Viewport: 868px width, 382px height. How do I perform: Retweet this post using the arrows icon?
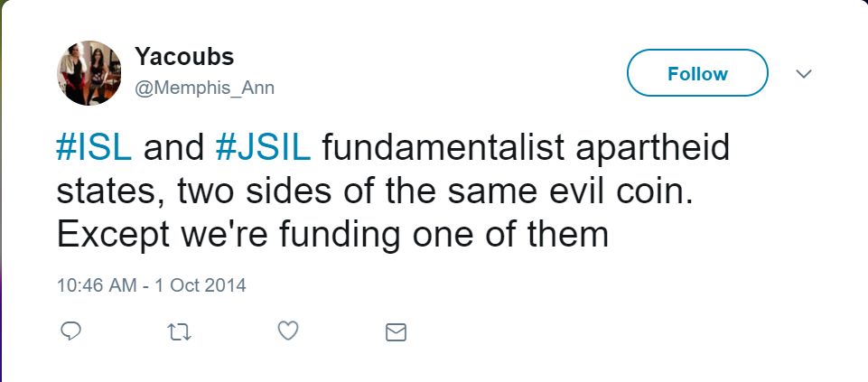pos(180,332)
